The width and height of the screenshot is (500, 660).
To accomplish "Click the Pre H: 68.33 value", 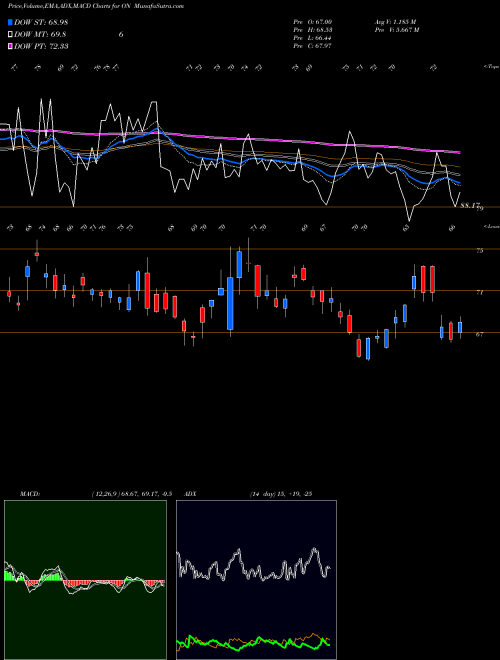I will [313, 30].
